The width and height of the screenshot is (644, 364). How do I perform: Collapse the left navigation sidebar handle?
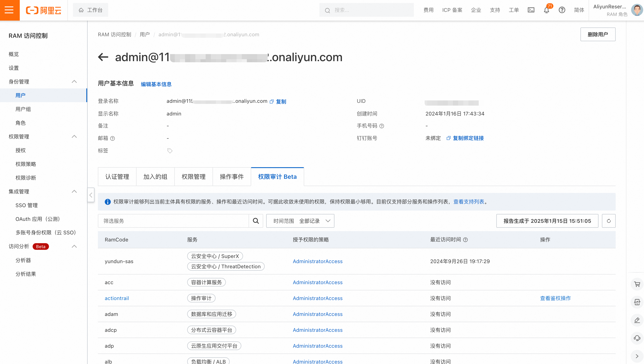coord(91,195)
